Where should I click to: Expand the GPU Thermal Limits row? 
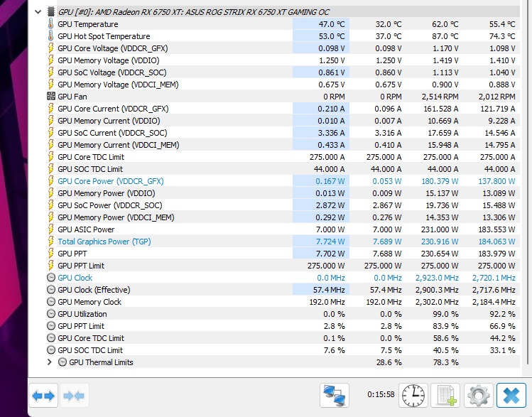point(50,362)
